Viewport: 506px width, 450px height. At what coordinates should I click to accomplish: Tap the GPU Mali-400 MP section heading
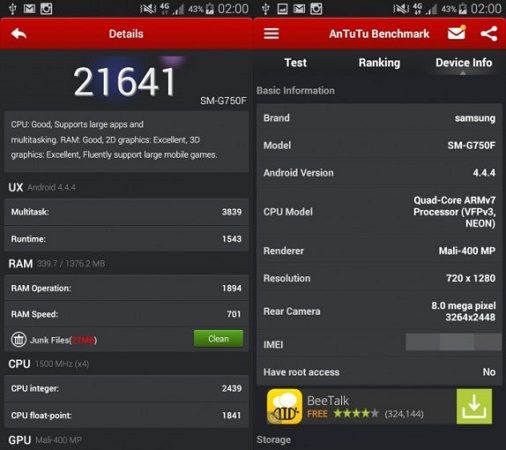coord(45,440)
